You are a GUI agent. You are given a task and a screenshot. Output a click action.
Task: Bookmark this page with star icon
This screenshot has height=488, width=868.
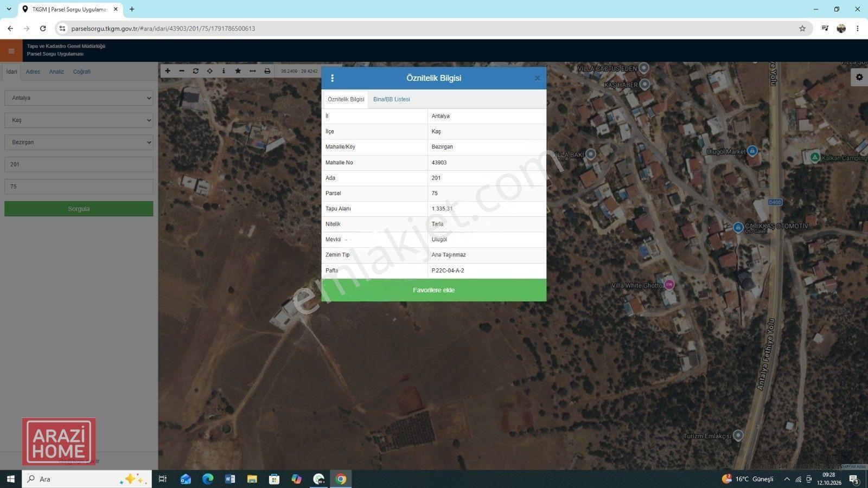point(802,28)
